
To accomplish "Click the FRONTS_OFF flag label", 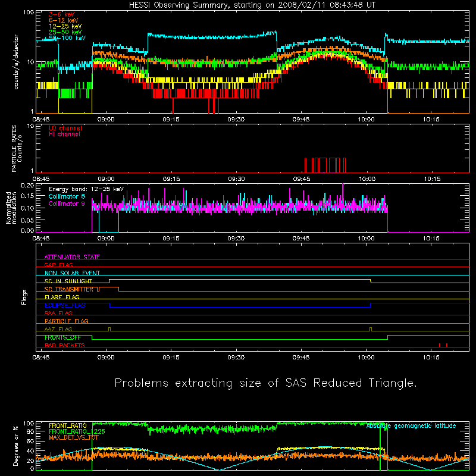I will 62,337.
